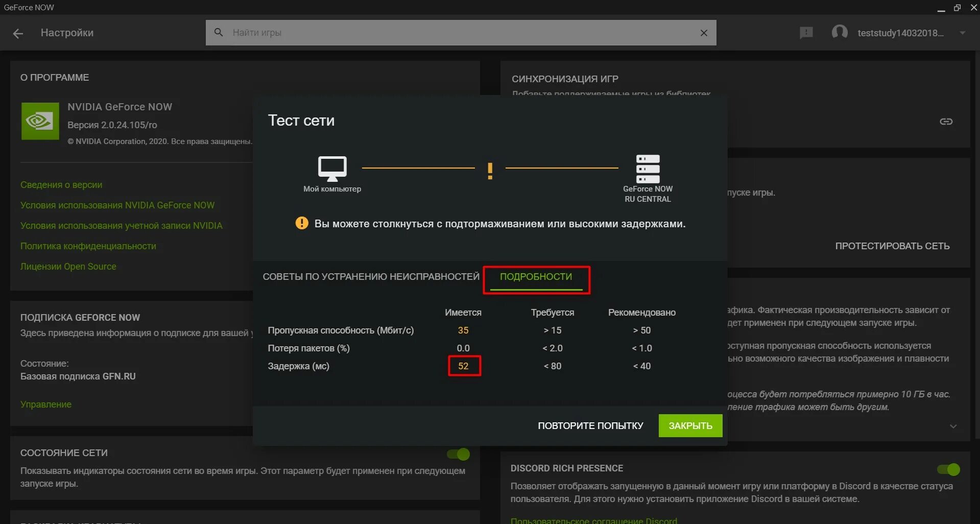
Task: Click the required bandwidth '> 15' value
Action: click(x=553, y=330)
